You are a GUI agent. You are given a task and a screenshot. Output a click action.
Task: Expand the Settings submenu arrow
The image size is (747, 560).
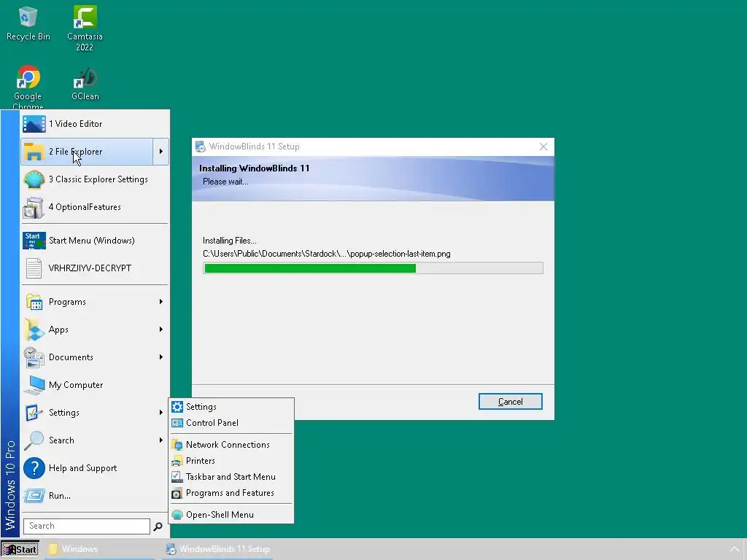click(161, 413)
